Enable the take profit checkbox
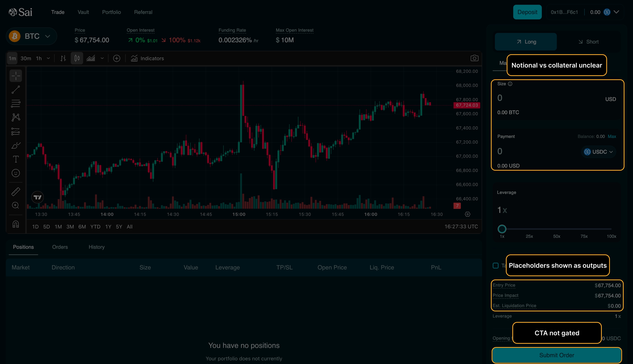The width and height of the screenshot is (633, 364). [x=496, y=266]
